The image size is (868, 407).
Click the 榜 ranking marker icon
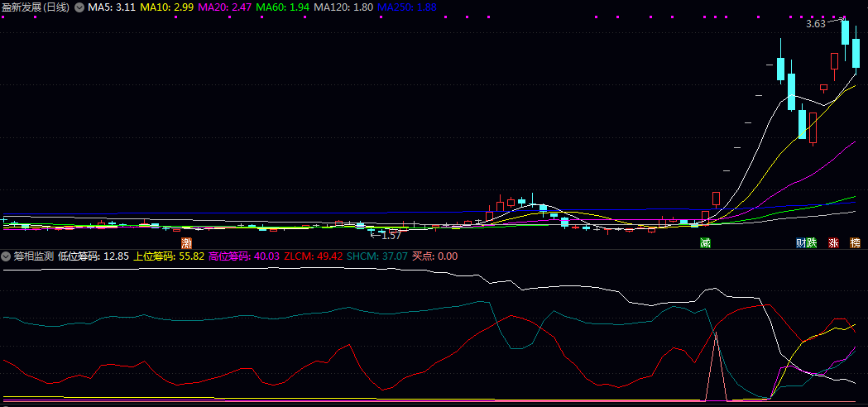[x=855, y=243]
